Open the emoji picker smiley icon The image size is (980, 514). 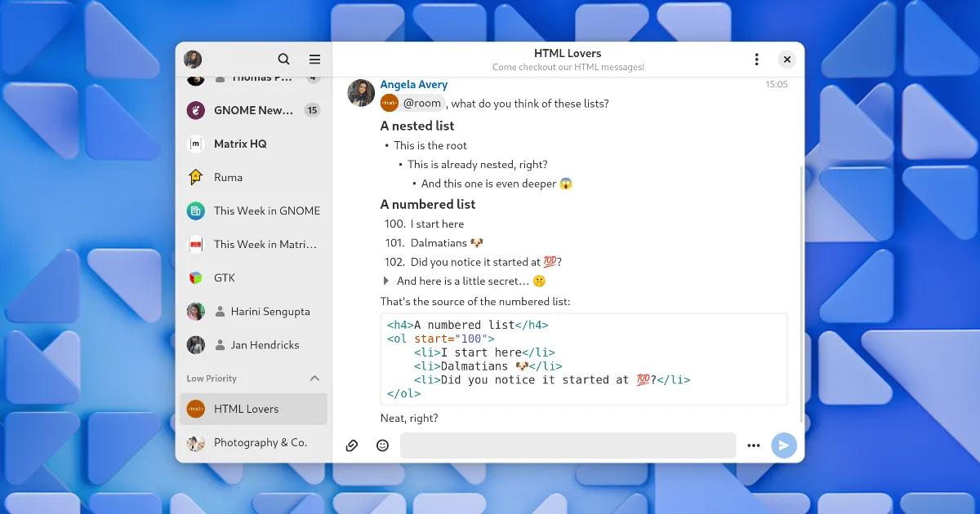(382, 445)
